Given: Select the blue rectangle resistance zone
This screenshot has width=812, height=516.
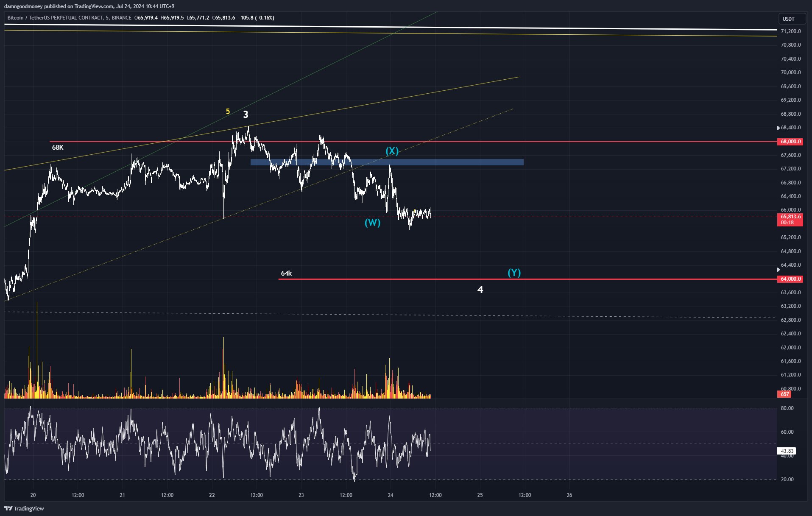Looking at the screenshot, I should [x=387, y=162].
